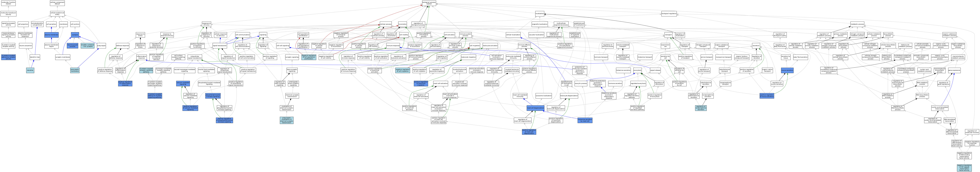Click the signaling receptor activity node
980x172 pixels.
coord(8,24)
